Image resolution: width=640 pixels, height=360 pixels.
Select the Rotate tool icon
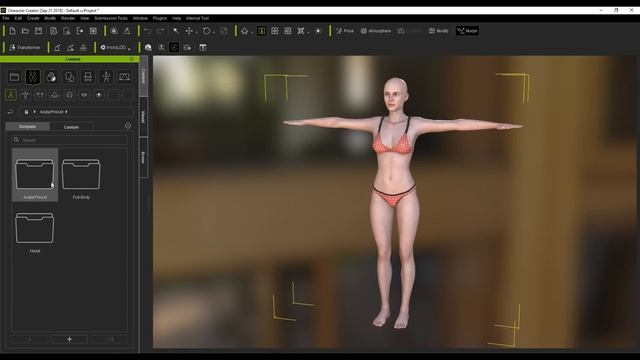pyautogui.click(x=207, y=31)
